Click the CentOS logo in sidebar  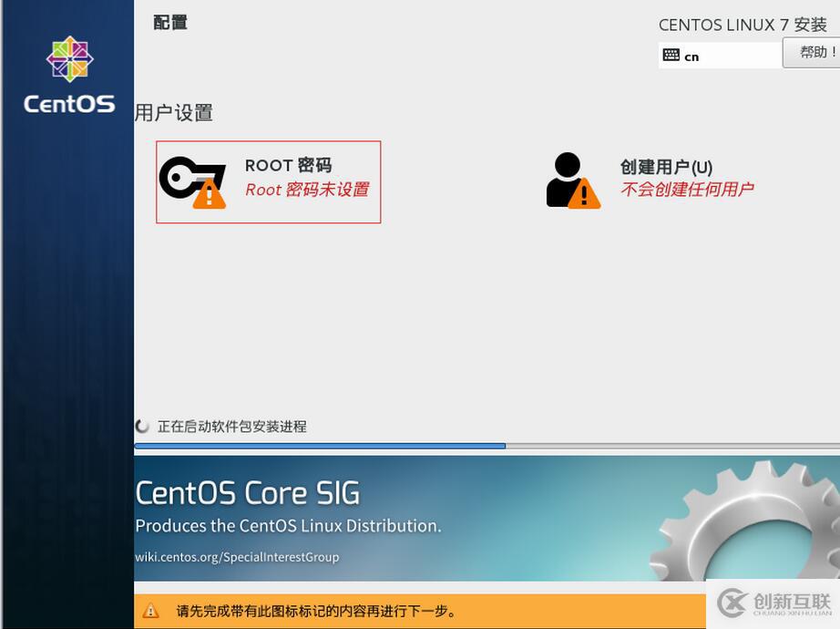pos(69,75)
